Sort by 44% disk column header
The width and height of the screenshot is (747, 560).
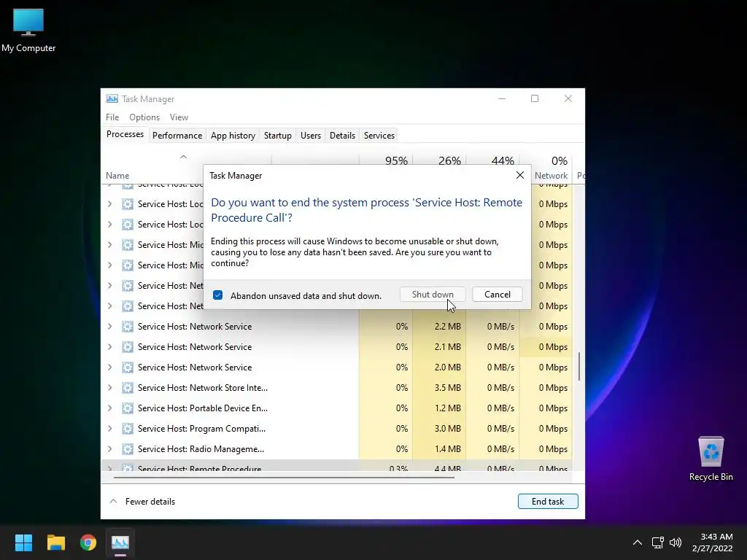503,161
